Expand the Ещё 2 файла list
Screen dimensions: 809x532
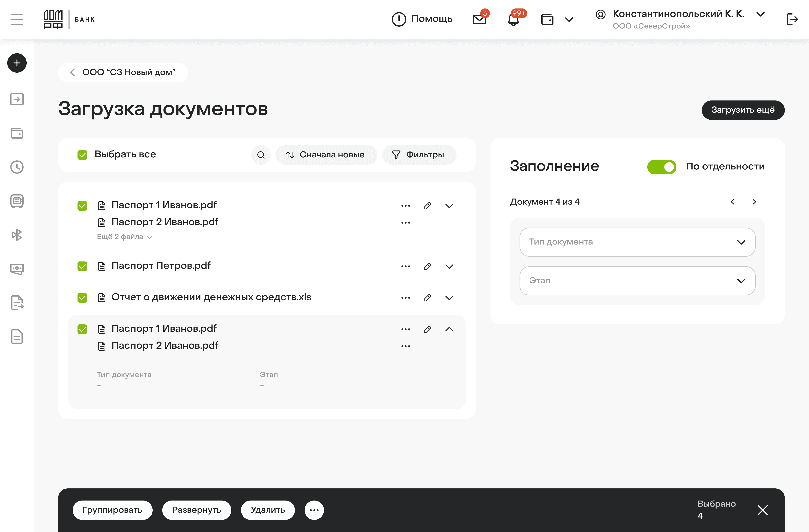pos(124,237)
